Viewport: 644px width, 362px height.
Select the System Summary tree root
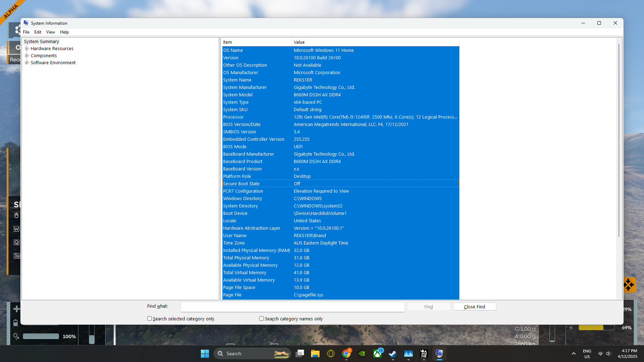pos(41,42)
